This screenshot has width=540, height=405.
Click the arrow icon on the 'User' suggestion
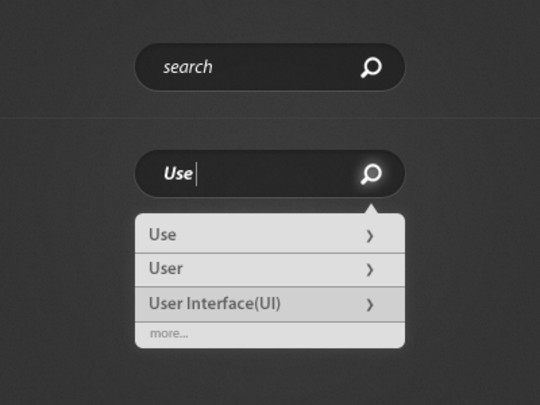(x=370, y=270)
